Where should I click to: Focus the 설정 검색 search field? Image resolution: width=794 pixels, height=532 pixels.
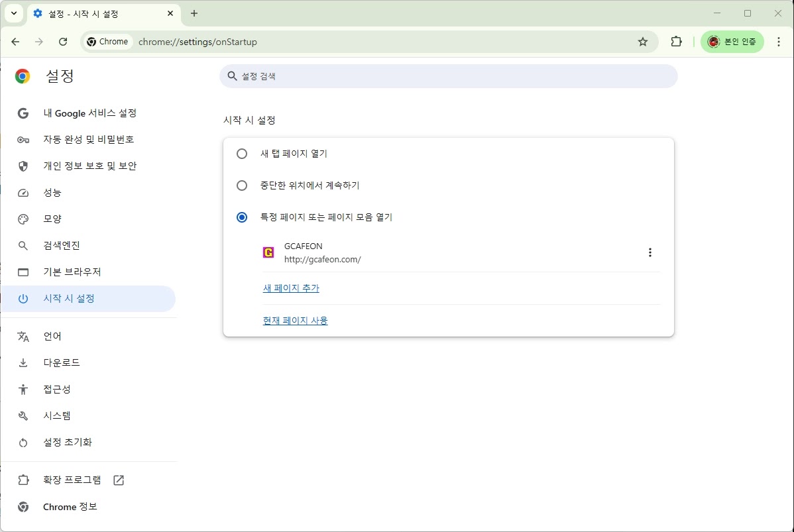(448, 76)
